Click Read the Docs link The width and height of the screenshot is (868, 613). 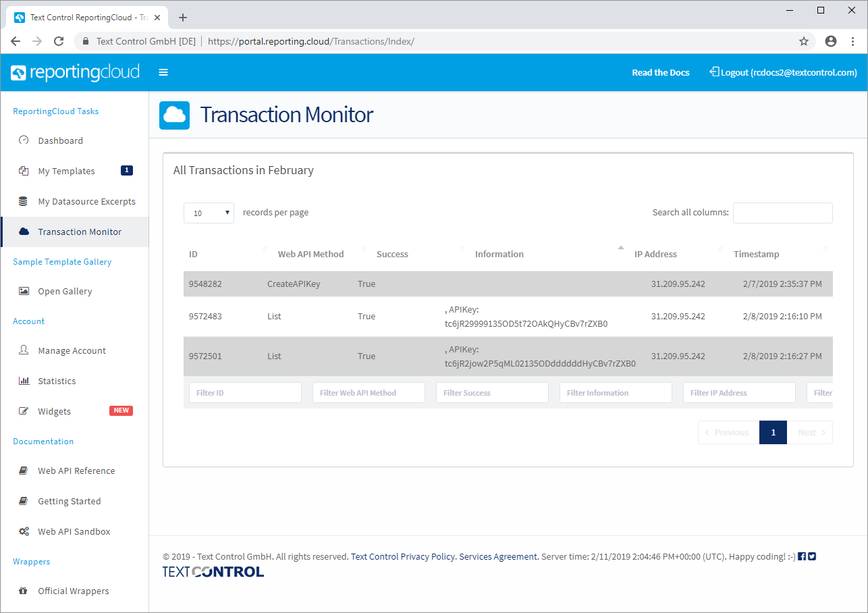pyautogui.click(x=661, y=72)
